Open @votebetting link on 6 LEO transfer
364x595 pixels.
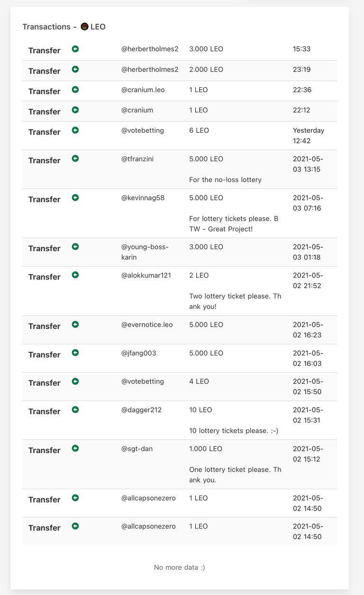click(x=143, y=130)
